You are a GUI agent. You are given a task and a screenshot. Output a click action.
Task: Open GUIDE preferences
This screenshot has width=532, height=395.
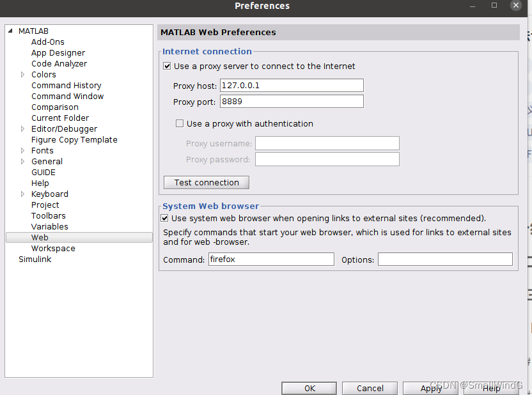pos(43,172)
